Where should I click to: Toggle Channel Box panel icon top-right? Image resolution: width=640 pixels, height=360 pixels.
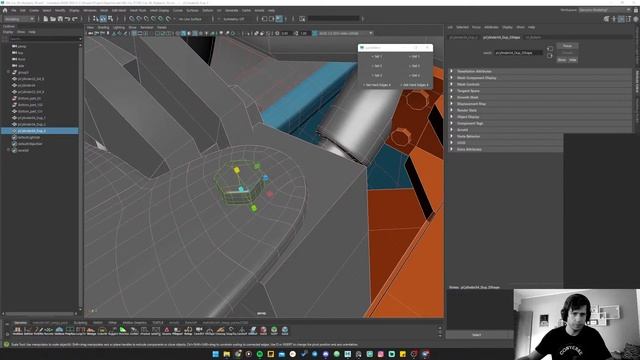coord(636,19)
